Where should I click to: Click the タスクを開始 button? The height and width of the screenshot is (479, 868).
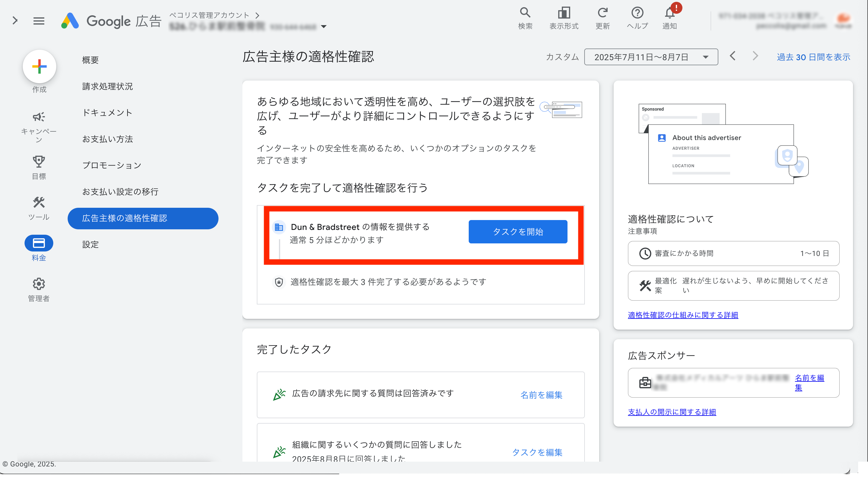click(x=518, y=232)
